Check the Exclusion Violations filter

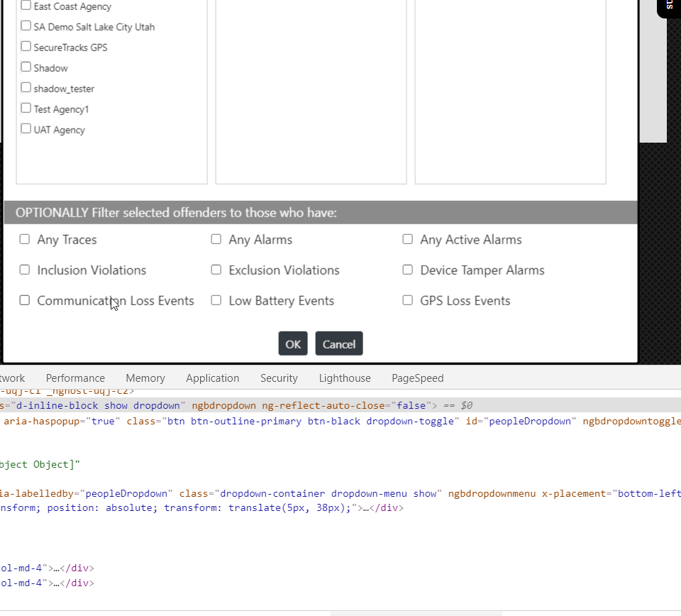tap(216, 270)
